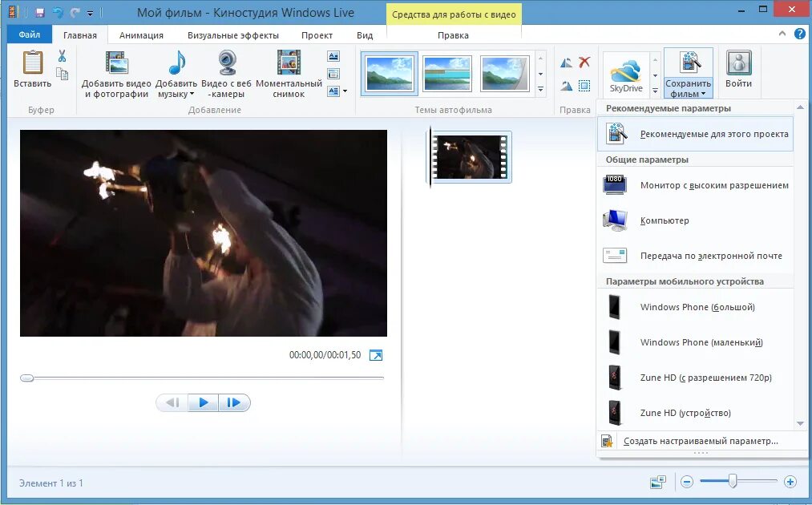Viewport: 812px width, 505px height.
Task: Open the quick access toolbar customize dropdown
Action: click(90, 13)
